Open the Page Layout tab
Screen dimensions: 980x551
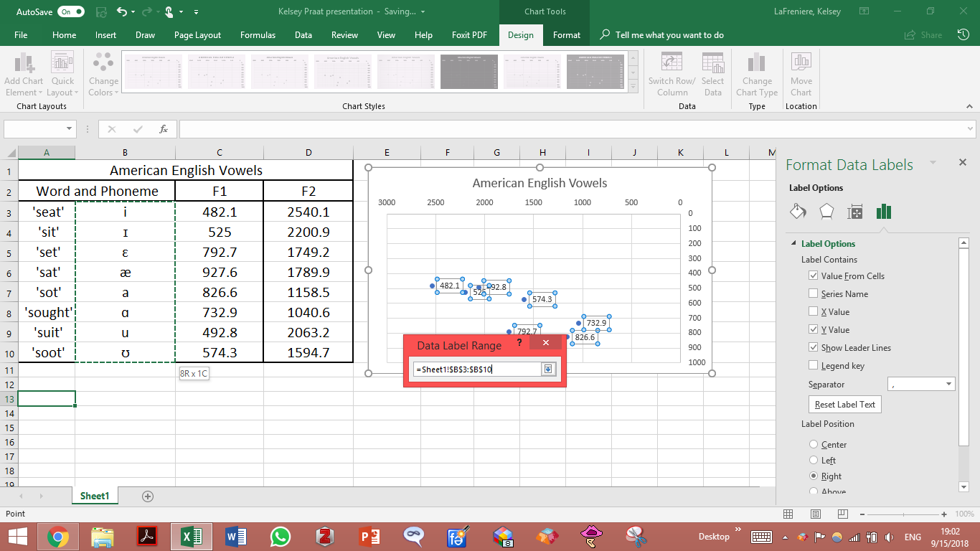pyautogui.click(x=197, y=34)
